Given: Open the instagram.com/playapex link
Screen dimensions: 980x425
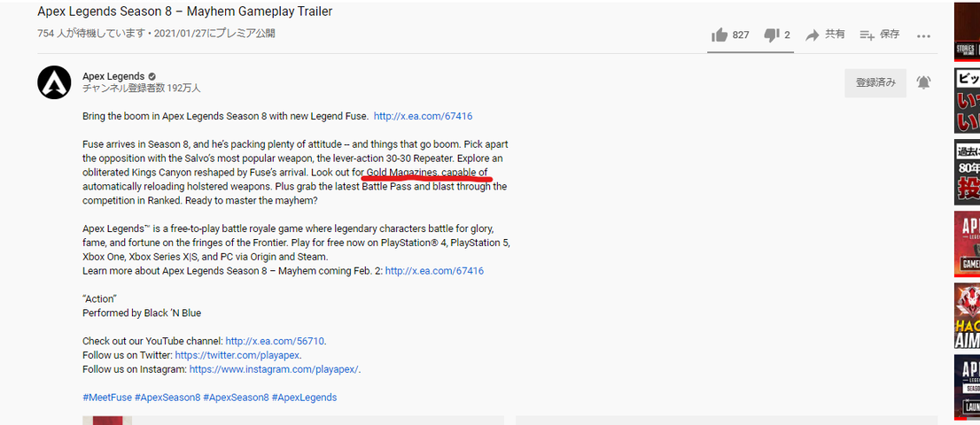Looking at the screenshot, I should tap(274, 369).
